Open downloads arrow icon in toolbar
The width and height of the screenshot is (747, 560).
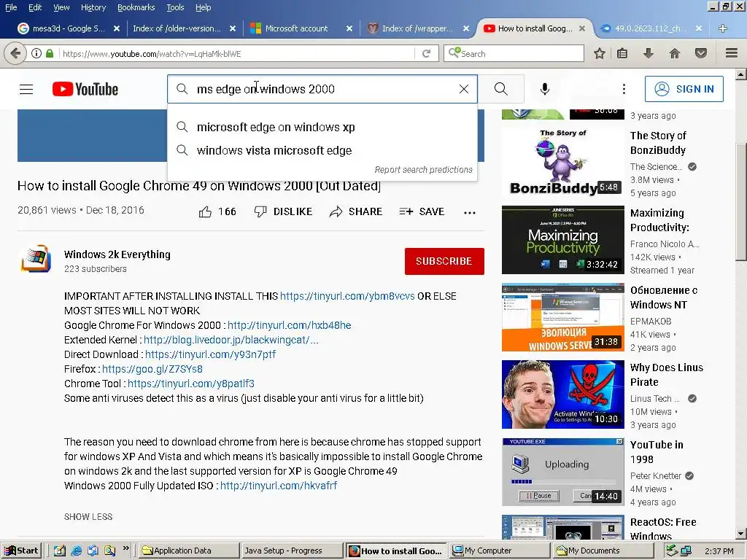(648, 53)
